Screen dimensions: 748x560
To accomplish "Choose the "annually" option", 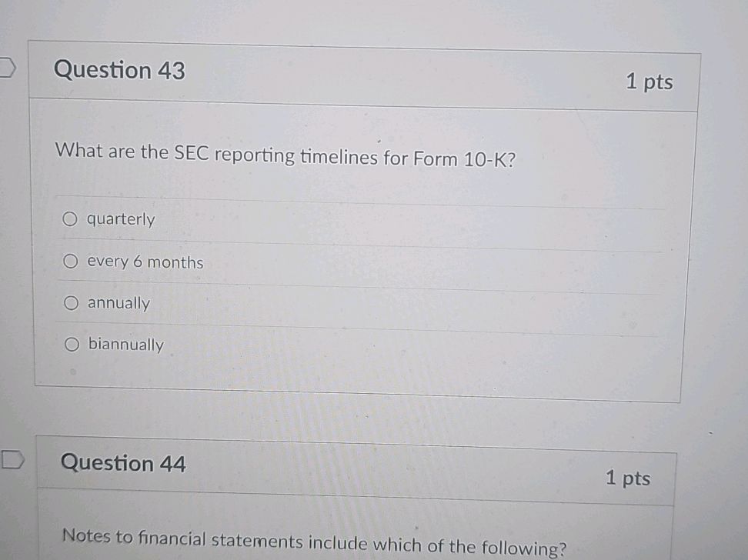I will pyautogui.click(x=71, y=302).
